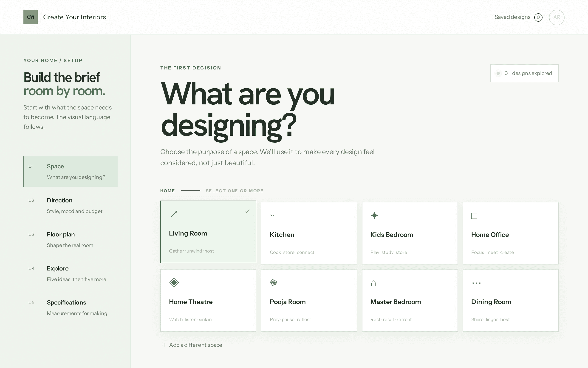Click the dot in designs explored counter
The image size is (588, 368).
[x=498, y=73]
